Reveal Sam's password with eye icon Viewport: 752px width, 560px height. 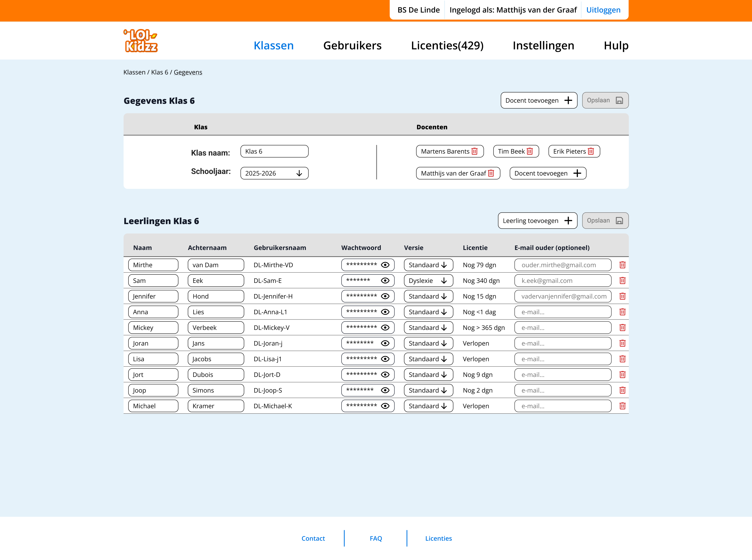(x=385, y=280)
